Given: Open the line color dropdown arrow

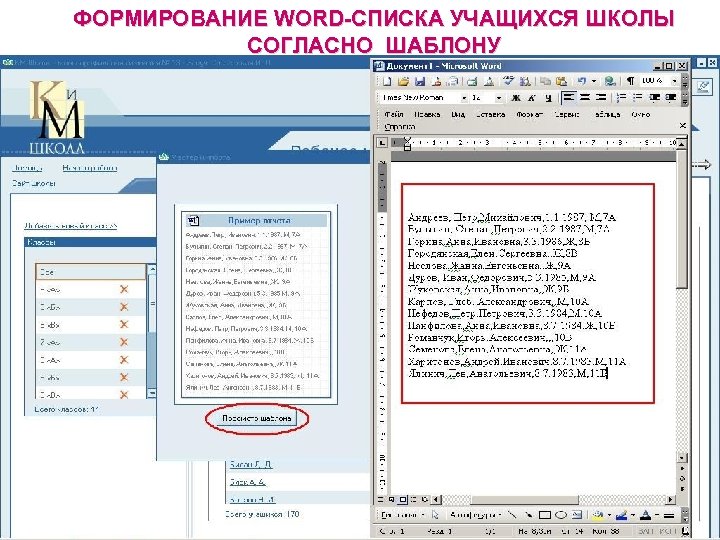Looking at the screenshot, I should [633, 515].
